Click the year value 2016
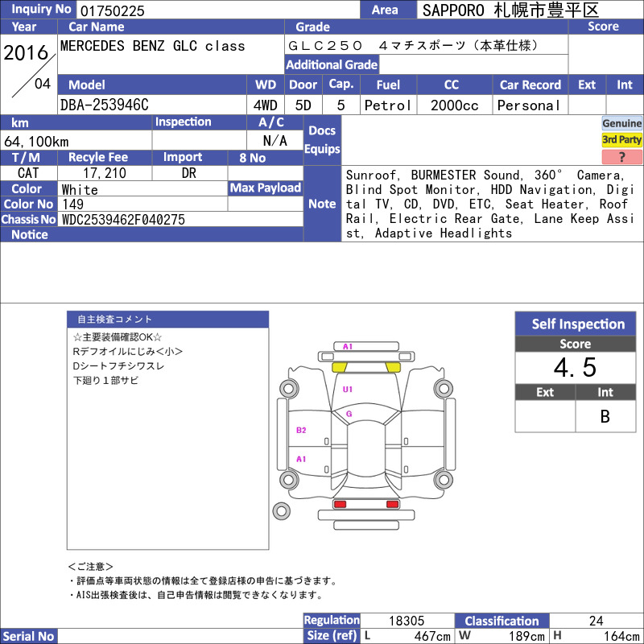The height and width of the screenshot is (644, 644). pos(26,52)
